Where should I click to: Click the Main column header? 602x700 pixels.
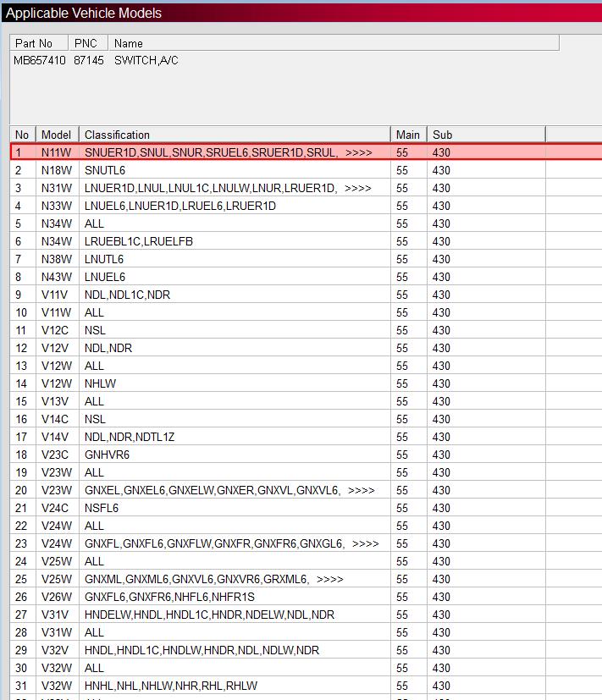(408, 135)
